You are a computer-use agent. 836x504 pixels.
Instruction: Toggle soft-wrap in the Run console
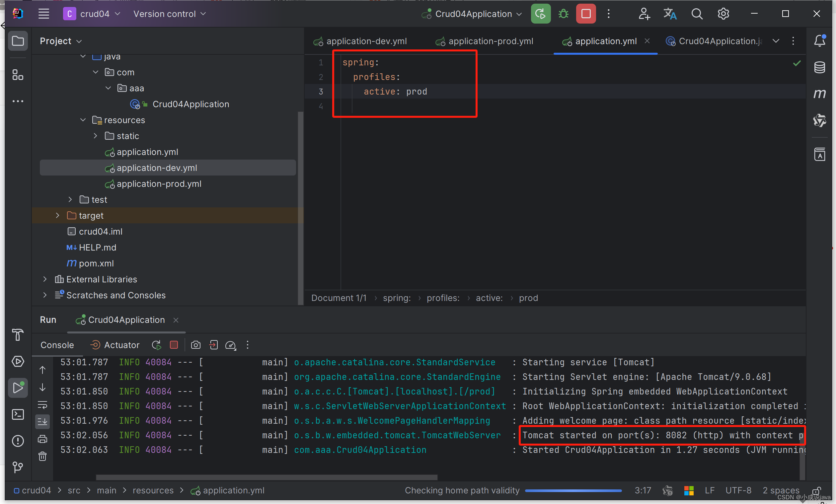42,404
